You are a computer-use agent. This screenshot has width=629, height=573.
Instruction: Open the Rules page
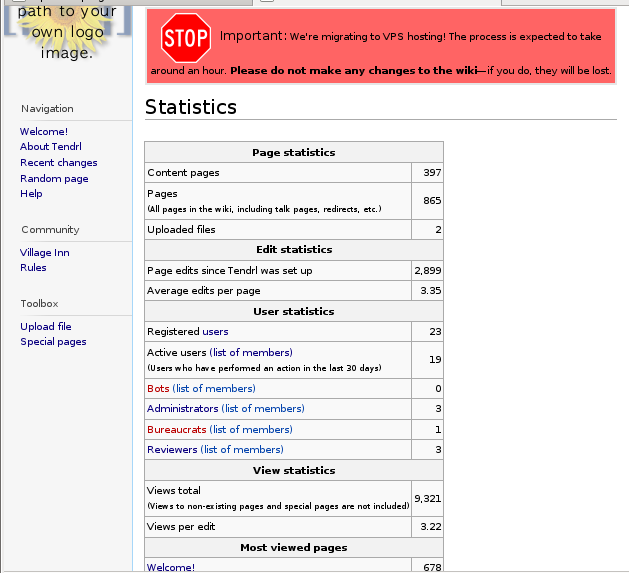33,268
